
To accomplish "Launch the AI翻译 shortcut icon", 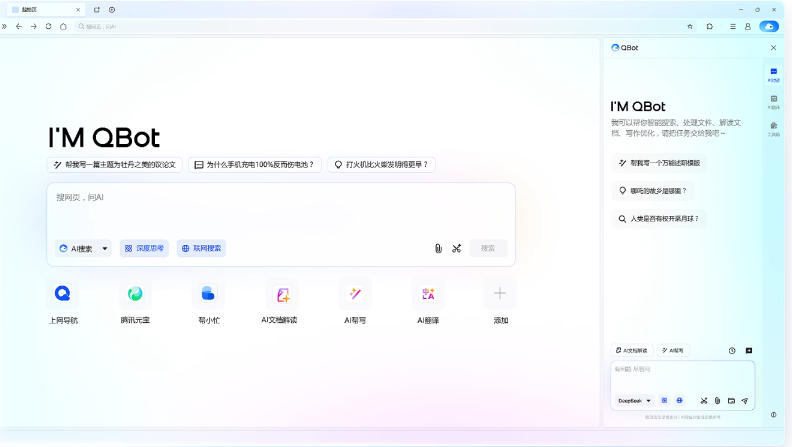I will point(428,294).
